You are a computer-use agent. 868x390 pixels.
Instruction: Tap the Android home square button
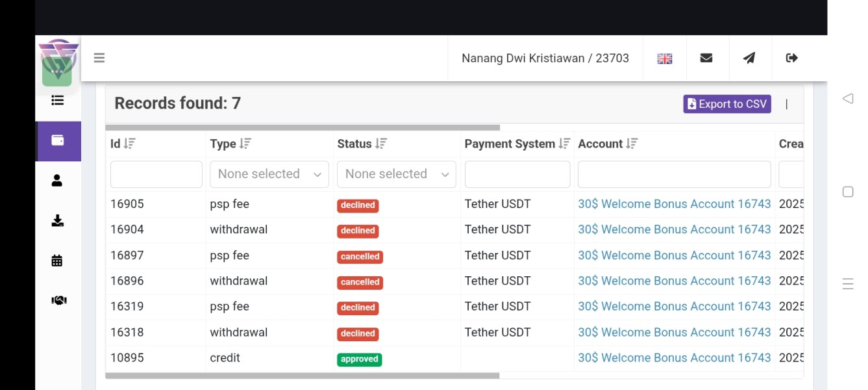[847, 192]
